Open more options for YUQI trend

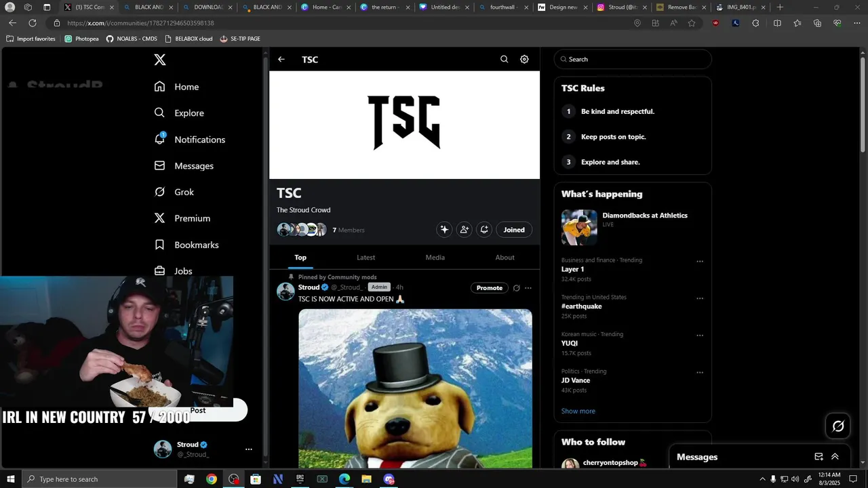click(x=700, y=335)
